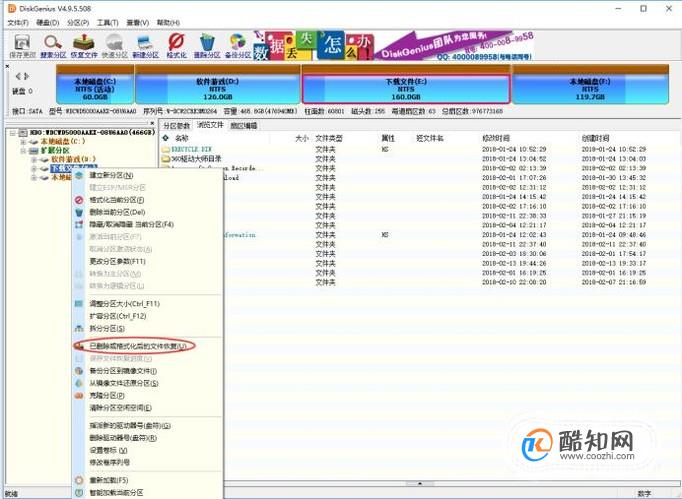
Task: Switch to the 分区参数 tab
Action: (176, 126)
